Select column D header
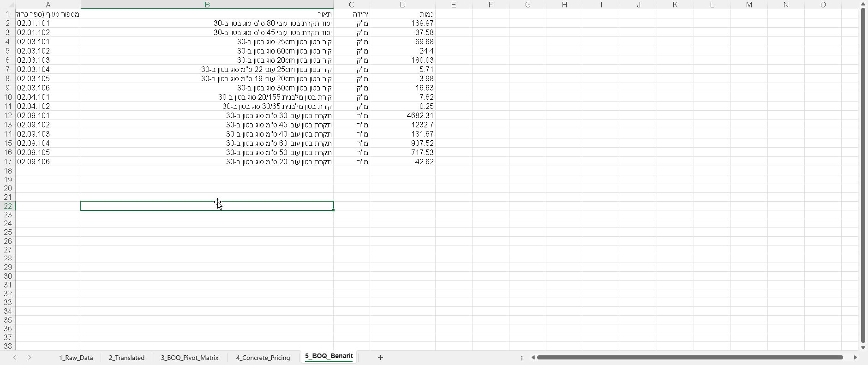868x365 pixels. point(402,5)
